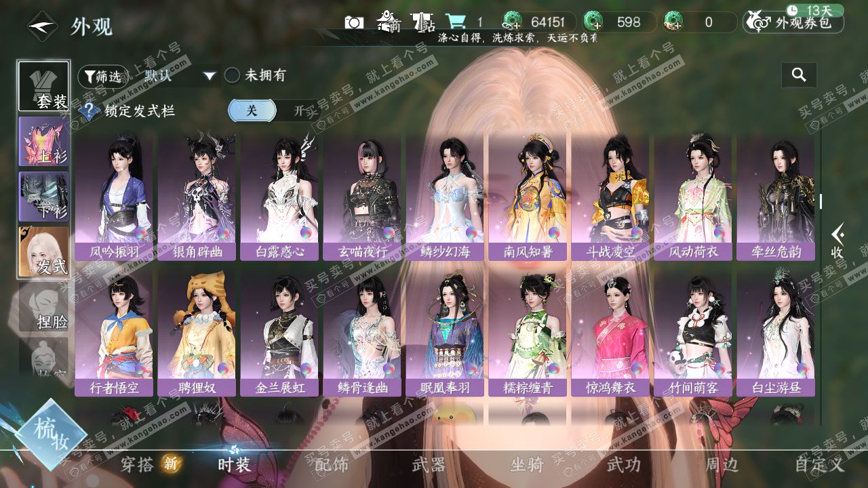Open the camera screenshot mode
Image resolution: width=868 pixels, height=488 pixels.
click(x=354, y=22)
